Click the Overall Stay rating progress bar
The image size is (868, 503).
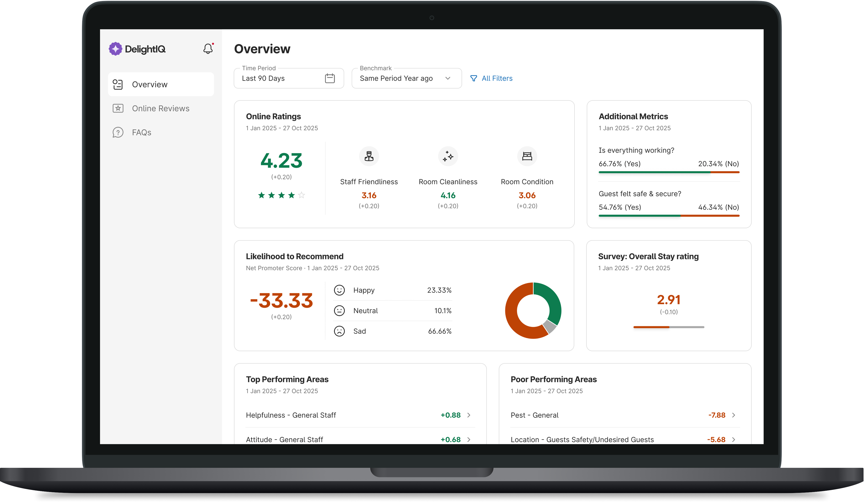click(x=669, y=327)
